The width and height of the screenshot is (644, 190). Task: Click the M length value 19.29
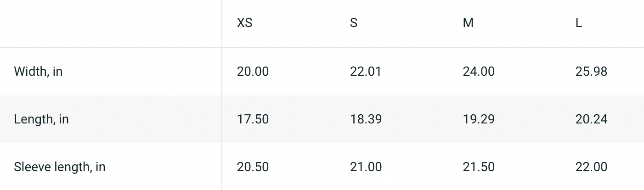478,119
